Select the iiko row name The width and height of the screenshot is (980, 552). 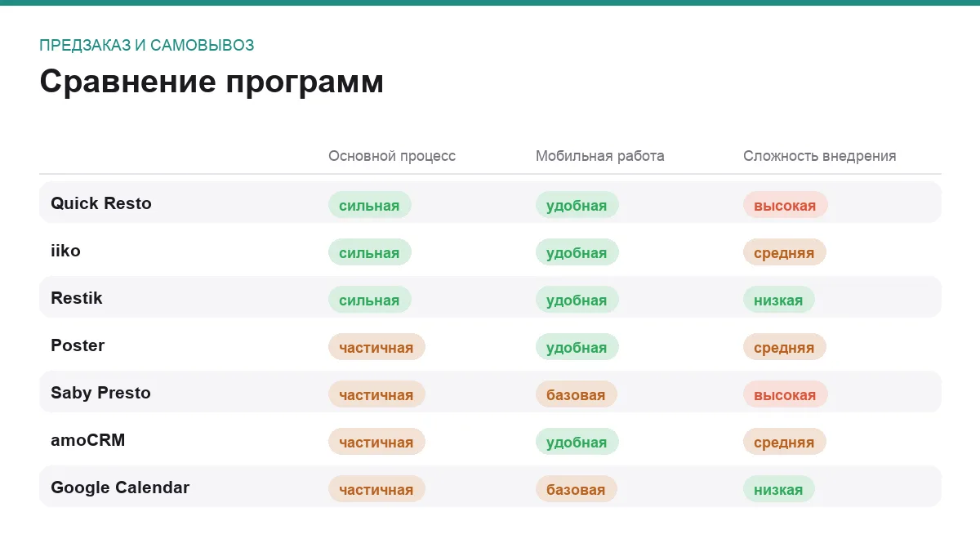(x=66, y=251)
